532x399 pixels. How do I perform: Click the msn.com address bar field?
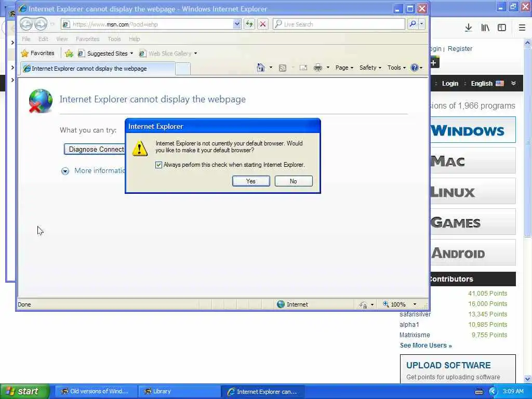[151, 24]
